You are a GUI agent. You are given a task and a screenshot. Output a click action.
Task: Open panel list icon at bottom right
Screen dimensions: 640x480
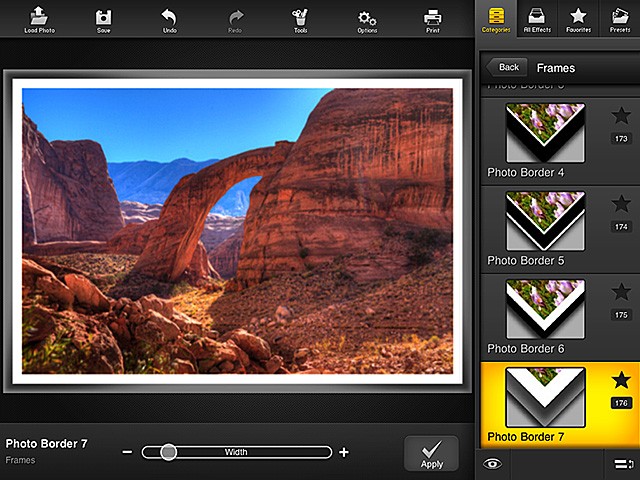(x=620, y=463)
